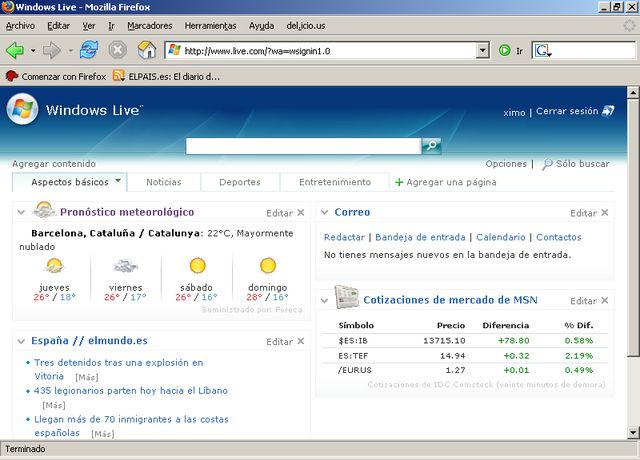Click the Opciones link
The height and width of the screenshot is (460, 640).
click(506, 164)
